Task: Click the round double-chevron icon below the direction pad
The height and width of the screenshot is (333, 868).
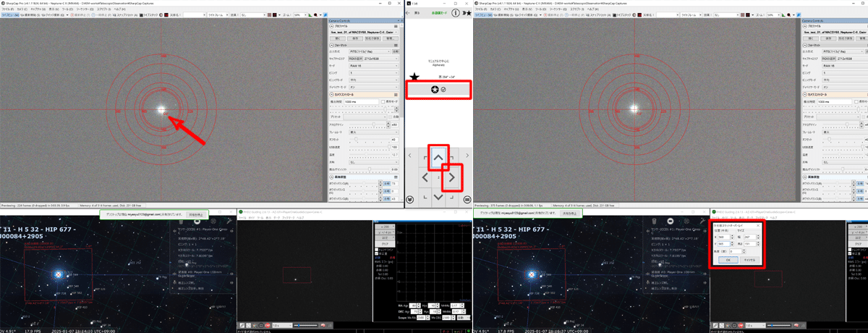Action: click(409, 199)
